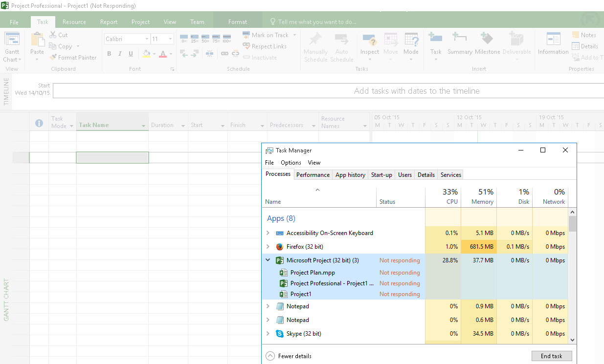This screenshot has width=604, height=364.
Task: Click the Notes icon in Properties
Action: click(x=576, y=35)
